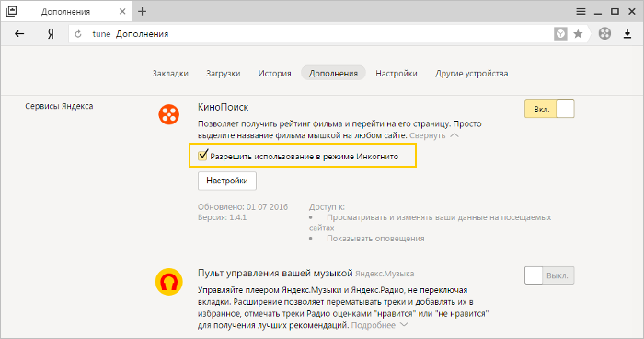Open the extensions icon beside the address bar

(x=604, y=34)
